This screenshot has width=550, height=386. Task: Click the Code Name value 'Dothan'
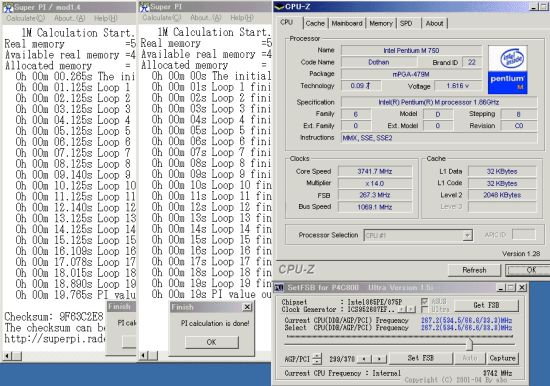(379, 62)
